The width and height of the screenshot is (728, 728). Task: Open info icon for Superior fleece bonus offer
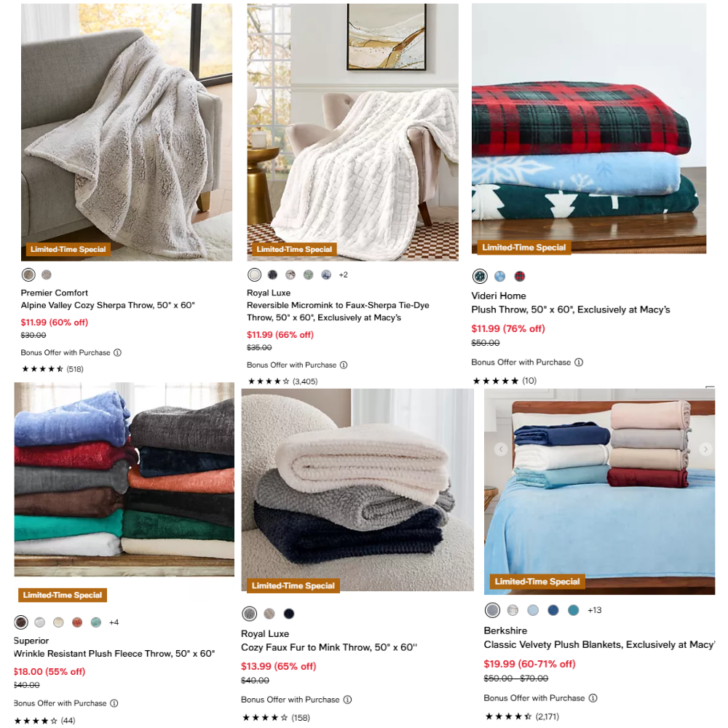(114, 703)
